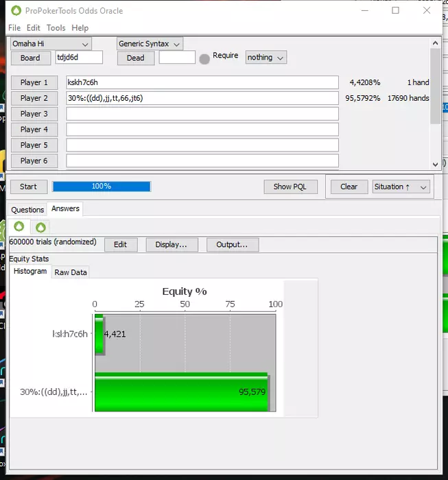Click Player 2 range input field

click(x=202, y=98)
